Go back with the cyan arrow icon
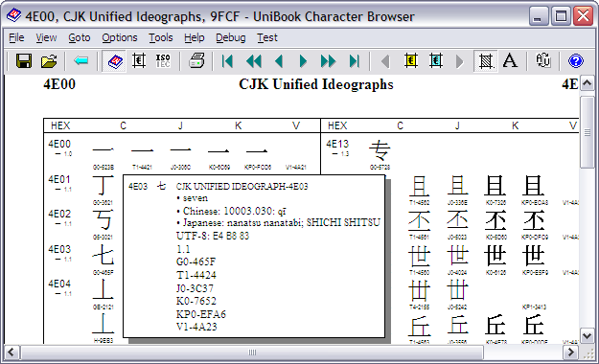 [81, 61]
